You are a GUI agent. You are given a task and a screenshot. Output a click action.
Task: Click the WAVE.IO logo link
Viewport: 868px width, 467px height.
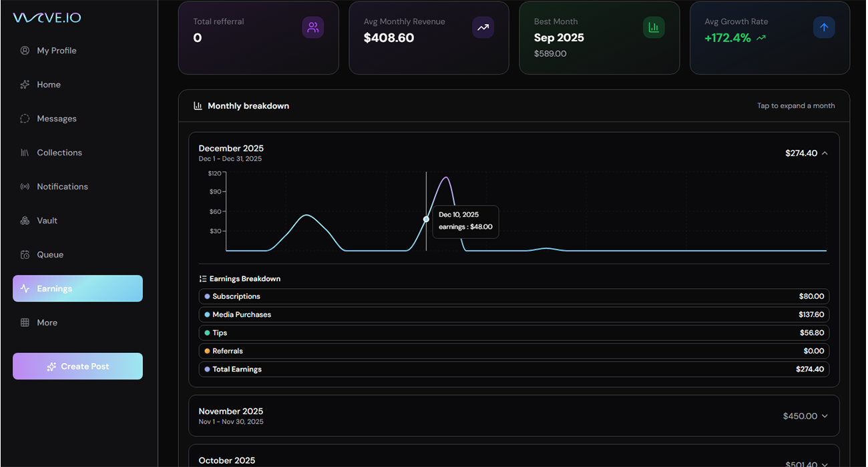47,18
